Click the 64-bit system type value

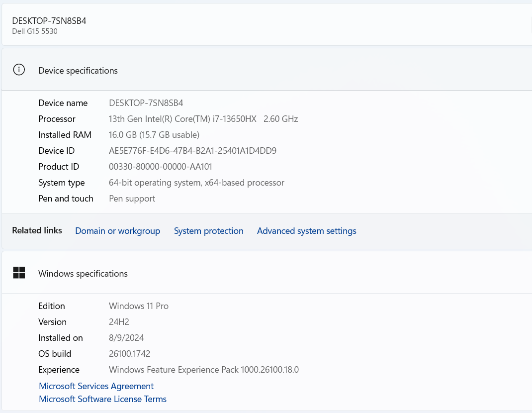pos(196,183)
